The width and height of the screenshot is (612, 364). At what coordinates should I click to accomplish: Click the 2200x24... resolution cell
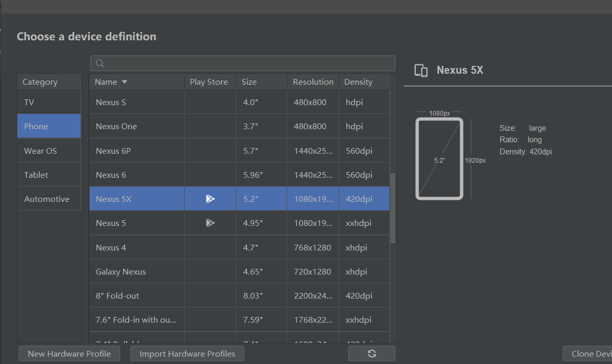(313, 295)
